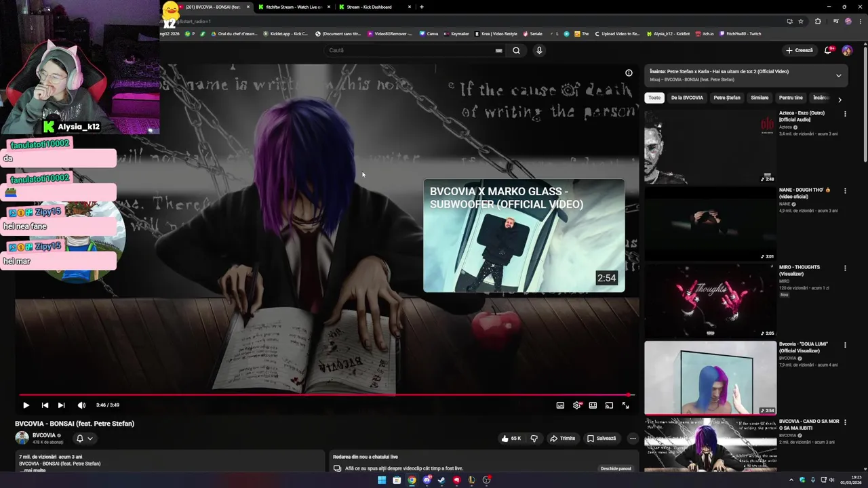The width and height of the screenshot is (868, 488).
Task: Like the video (65 K)
Action: [x=511, y=439]
